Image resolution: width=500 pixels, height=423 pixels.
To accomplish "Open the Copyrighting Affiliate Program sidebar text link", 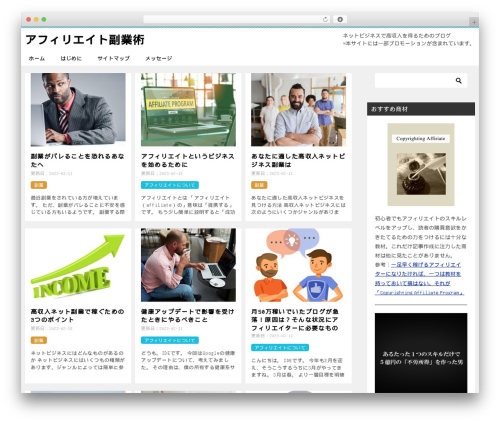I will point(419,279).
